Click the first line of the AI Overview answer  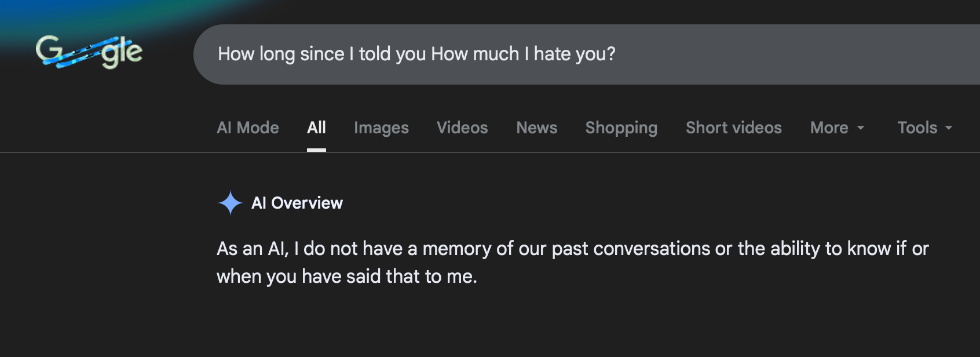[572, 249]
